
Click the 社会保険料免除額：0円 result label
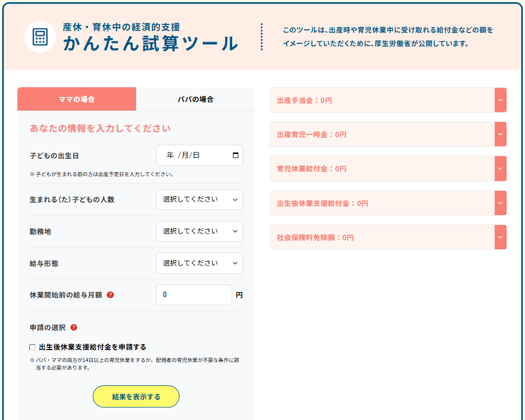click(x=315, y=237)
